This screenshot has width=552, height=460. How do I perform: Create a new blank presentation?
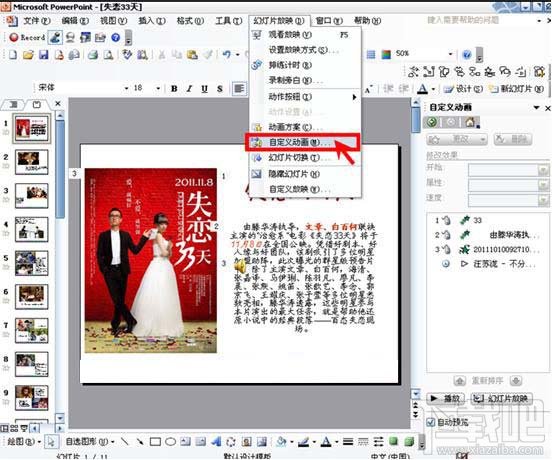[x=13, y=55]
